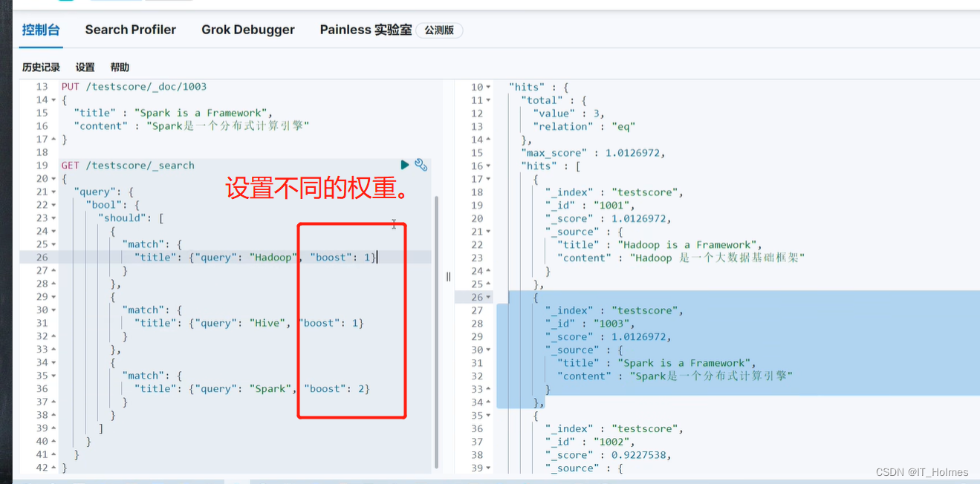Fold the 1001 hit object at response line 17
This screenshot has width=980, height=484.
[488, 179]
